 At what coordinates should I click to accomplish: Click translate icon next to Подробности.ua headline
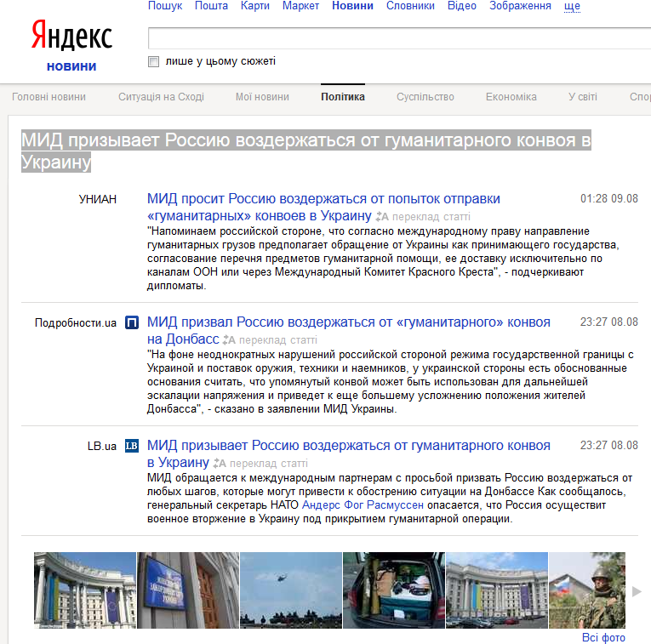click(229, 340)
